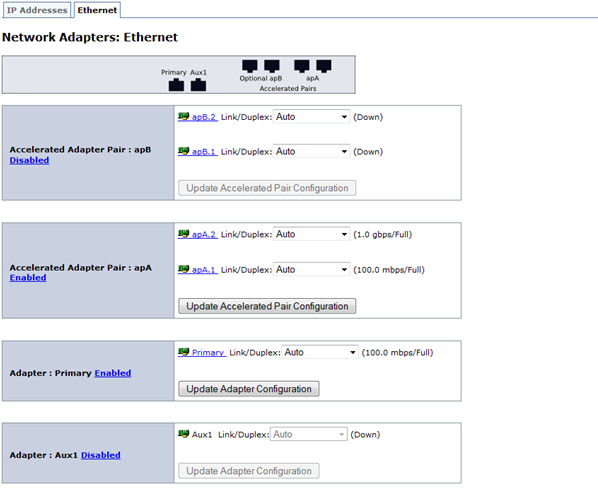Open the Primary adapter link
Screen dimensions: 598x490
[208, 353]
